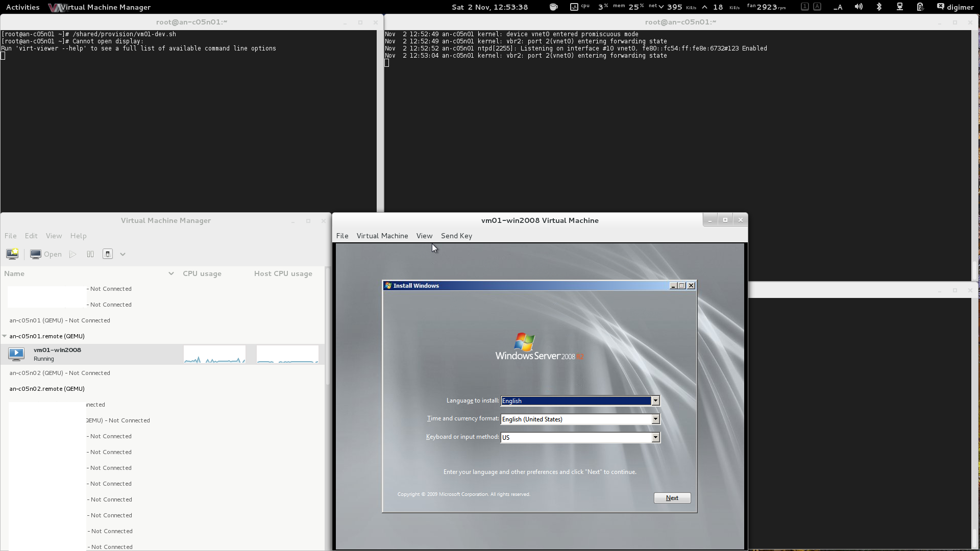Image resolution: width=980 pixels, height=551 pixels.
Task: Open the View menu in the VM window
Action: [424, 236]
